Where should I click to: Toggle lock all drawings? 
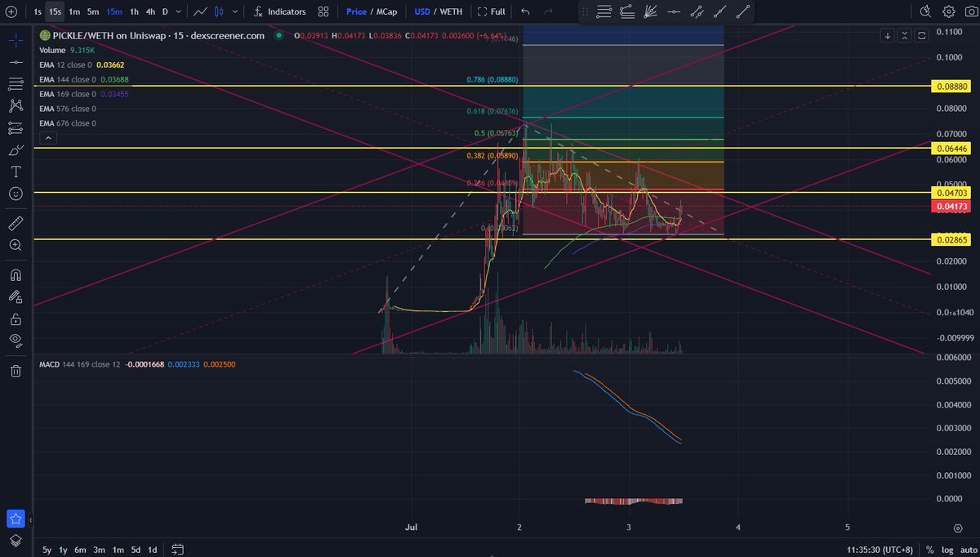[16, 318]
